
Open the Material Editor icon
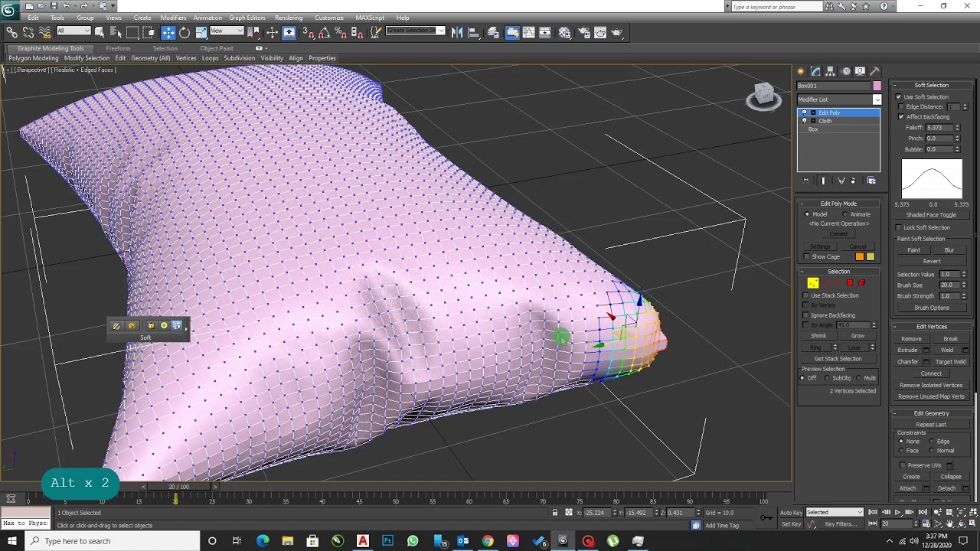(x=564, y=32)
